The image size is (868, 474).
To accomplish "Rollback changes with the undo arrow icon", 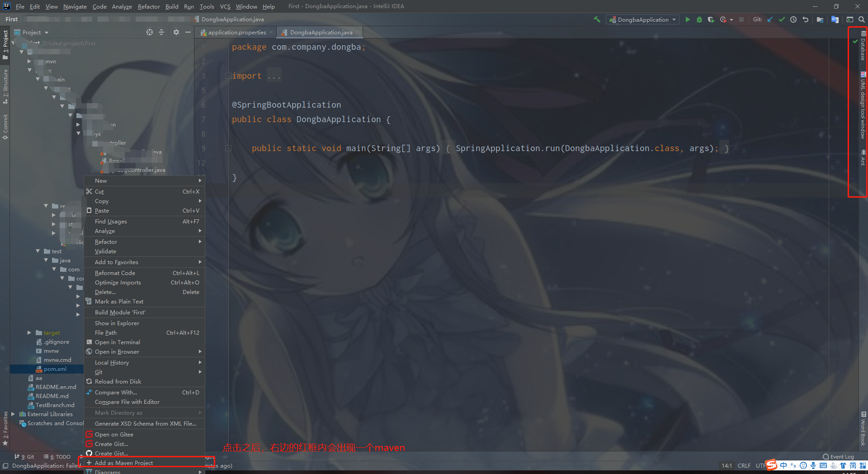I will (805, 19).
